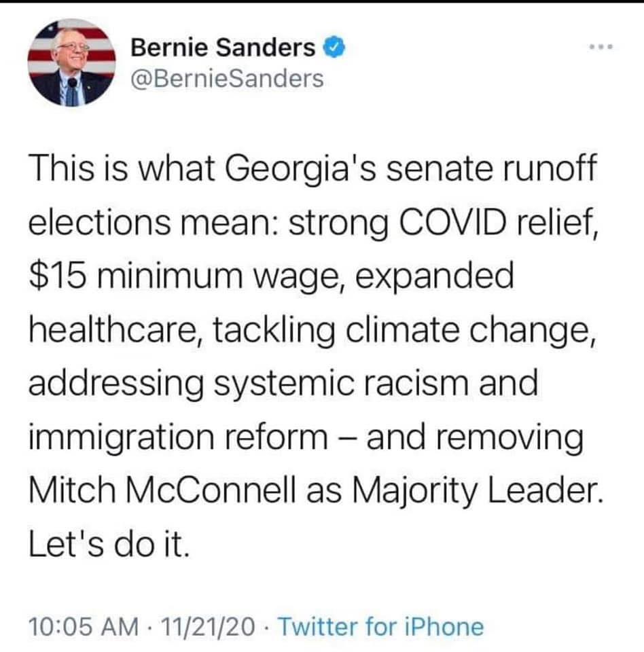Click the Twitter for iPhone source link
Image resolution: width=644 pixels, height=652 pixels.
(x=380, y=626)
